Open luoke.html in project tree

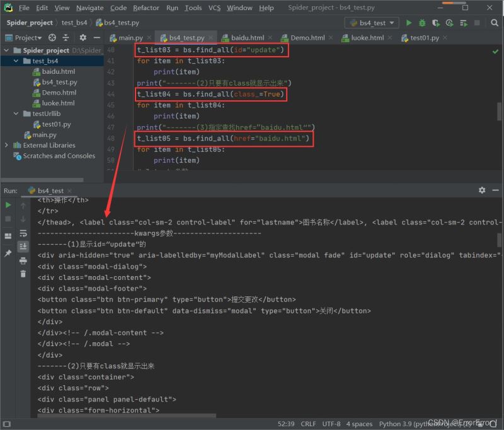pos(58,103)
